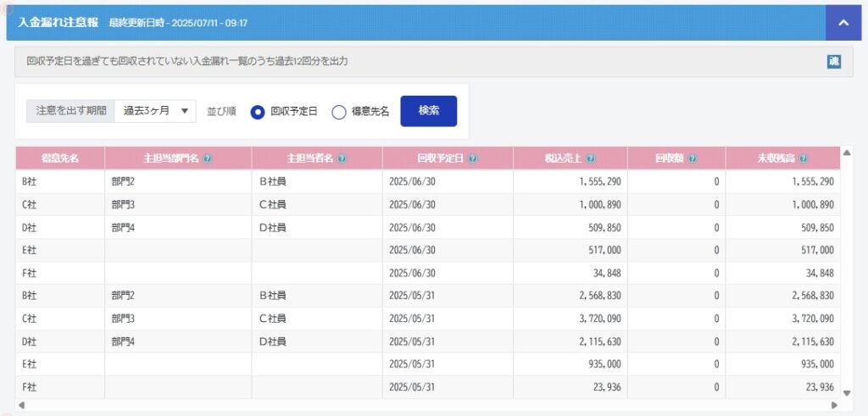
Task: Click help icon beside 主担当部門名 header
Action: coord(207,158)
